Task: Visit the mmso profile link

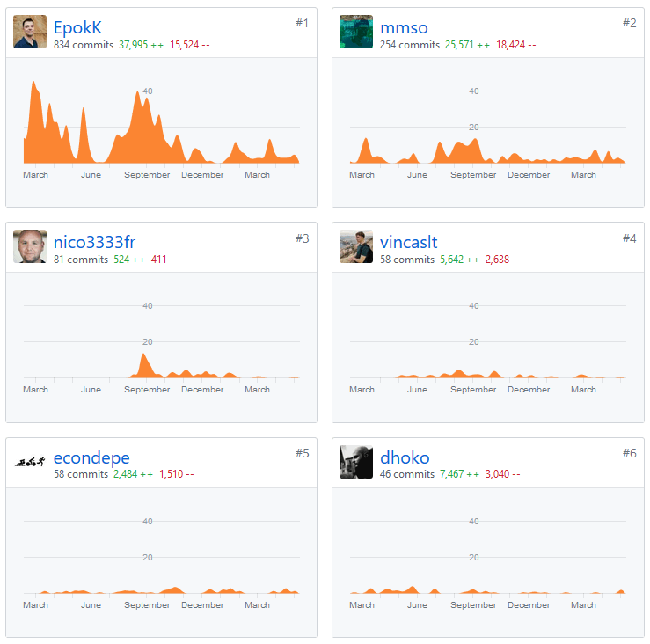Action: [404, 28]
